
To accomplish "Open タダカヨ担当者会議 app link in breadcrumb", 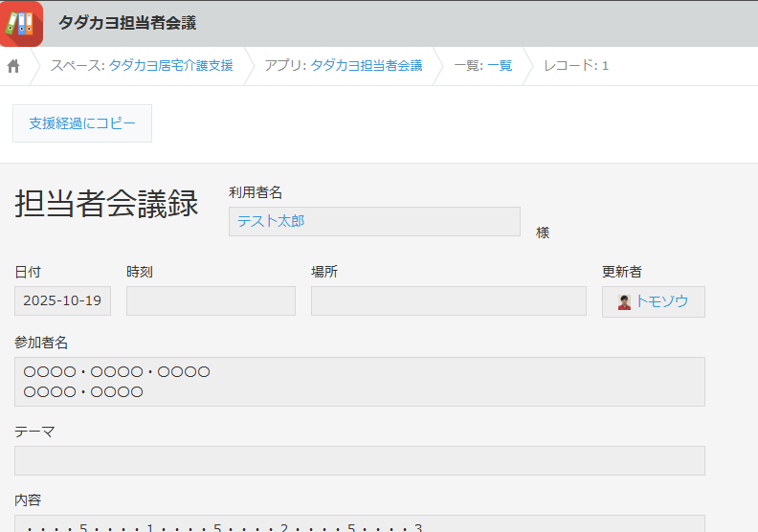I will click(x=366, y=66).
